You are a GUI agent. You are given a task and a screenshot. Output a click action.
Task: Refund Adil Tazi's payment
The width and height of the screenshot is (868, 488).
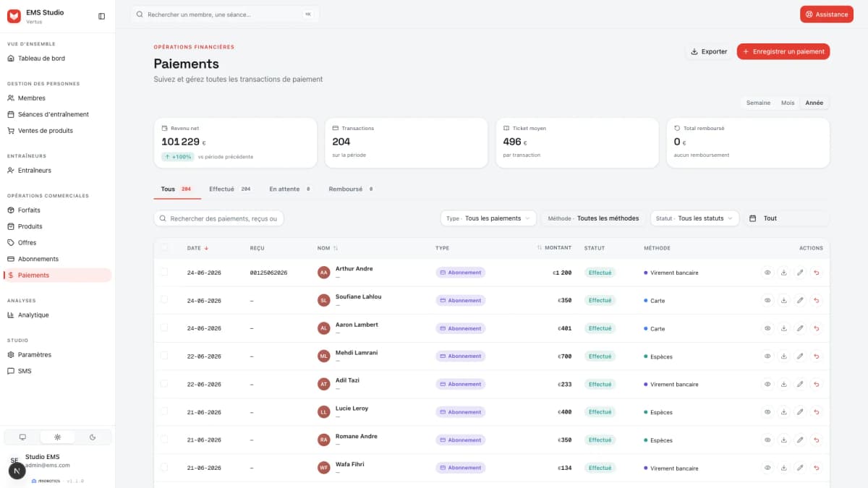(x=817, y=384)
